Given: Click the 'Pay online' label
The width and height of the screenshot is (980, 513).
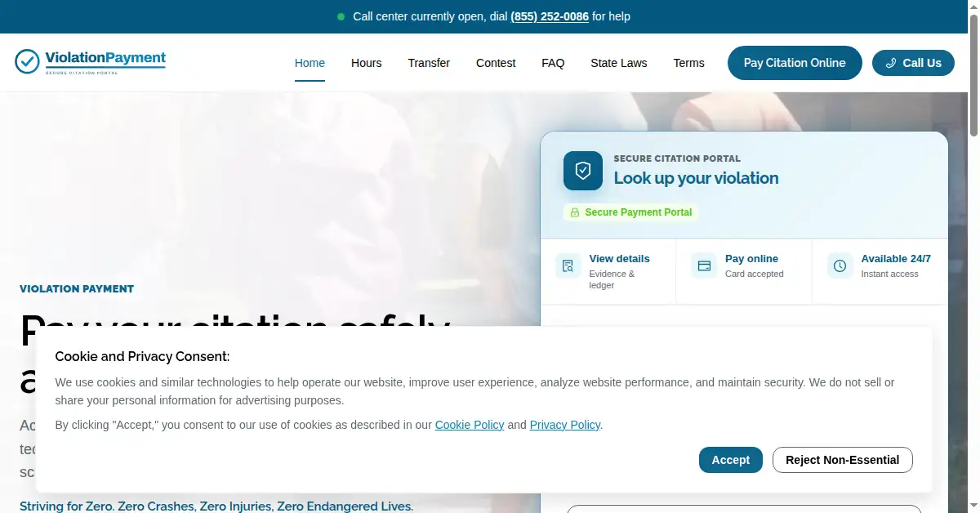Looking at the screenshot, I should [751, 259].
